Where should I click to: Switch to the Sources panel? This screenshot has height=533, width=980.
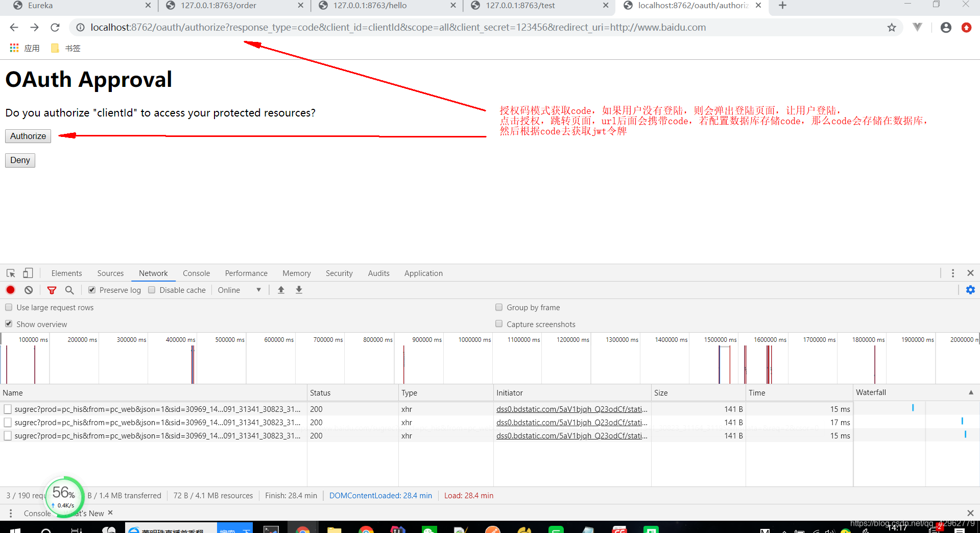coord(110,273)
